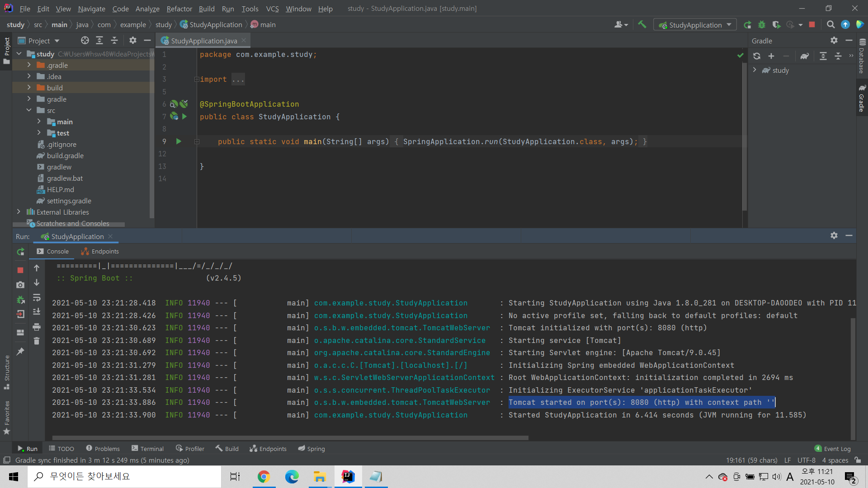Rerun StudyApplication in Run panel

tap(20, 252)
